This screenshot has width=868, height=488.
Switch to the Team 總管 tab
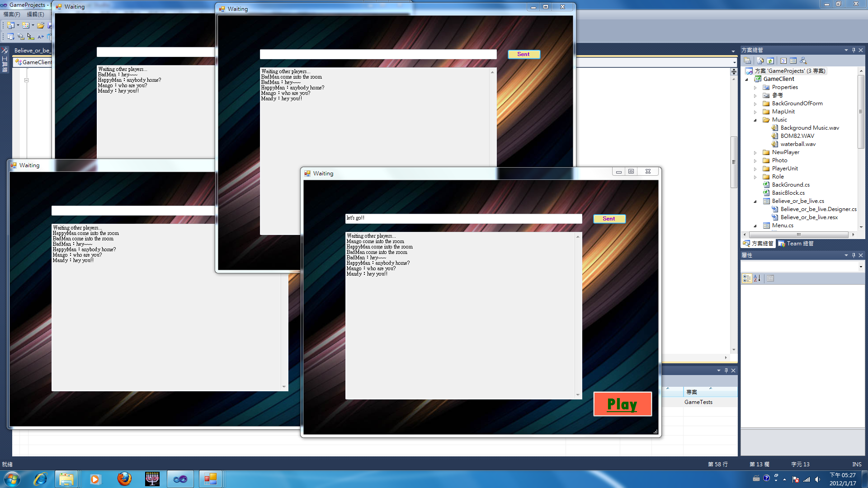coord(796,244)
